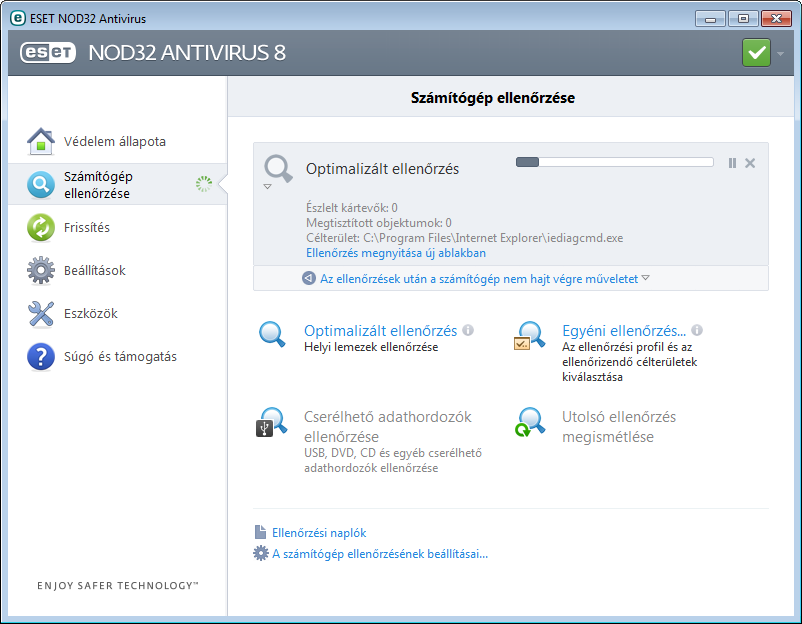This screenshot has height=624, width=802.
Task: Click 'Észlelt kártevők: 0' text
Action: pos(352,208)
